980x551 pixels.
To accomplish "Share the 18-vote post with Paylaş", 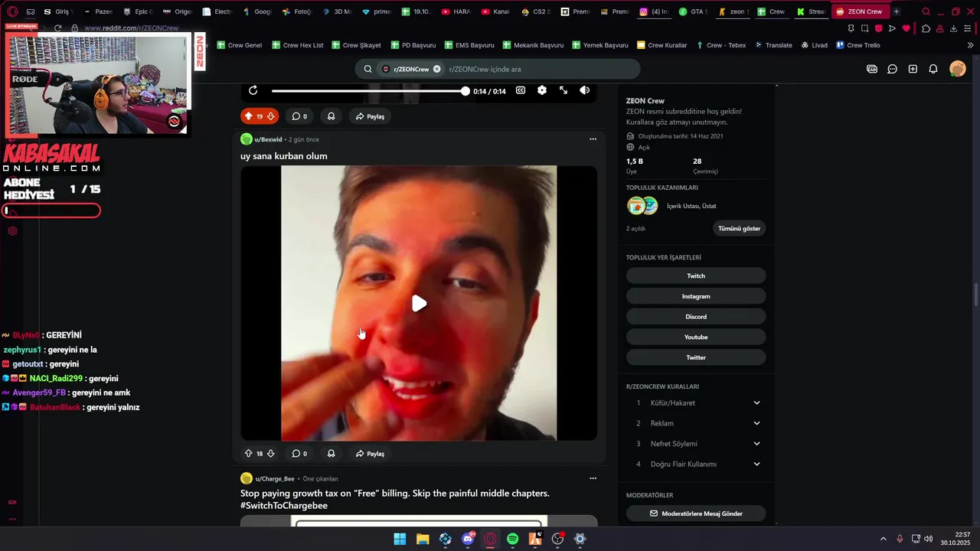I will click(370, 454).
